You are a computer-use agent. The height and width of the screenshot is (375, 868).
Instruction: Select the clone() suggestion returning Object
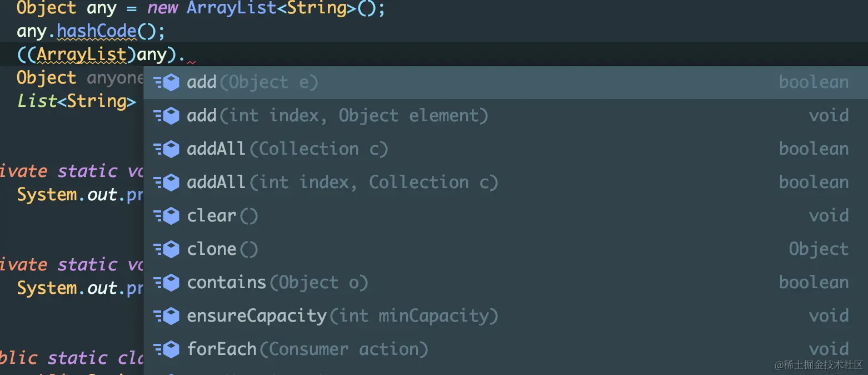pos(222,249)
